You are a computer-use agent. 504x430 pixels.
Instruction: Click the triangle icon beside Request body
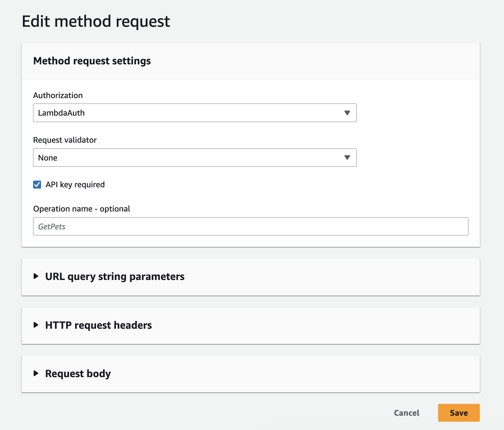[x=36, y=373]
